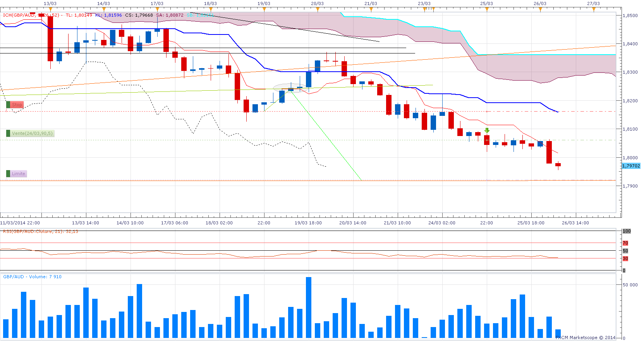Click the tallest volume bar
This screenshot has height=341, width=644.
point(309,307)
